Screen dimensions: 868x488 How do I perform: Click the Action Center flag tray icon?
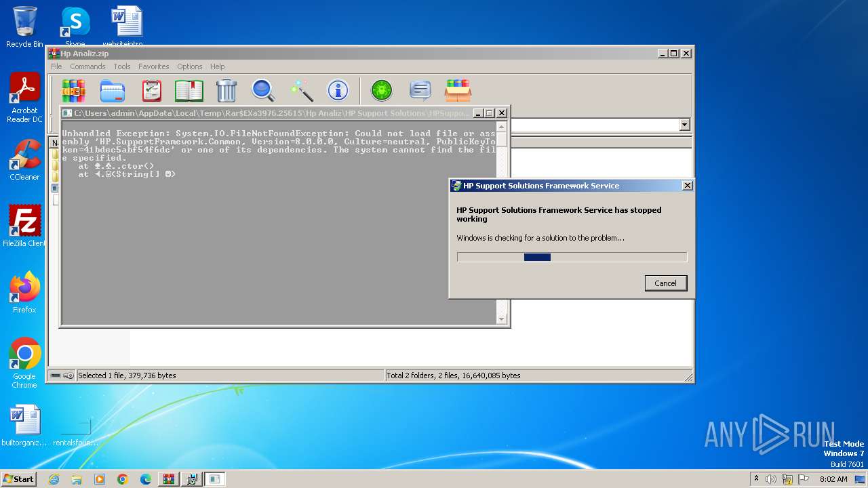[804, 479]
